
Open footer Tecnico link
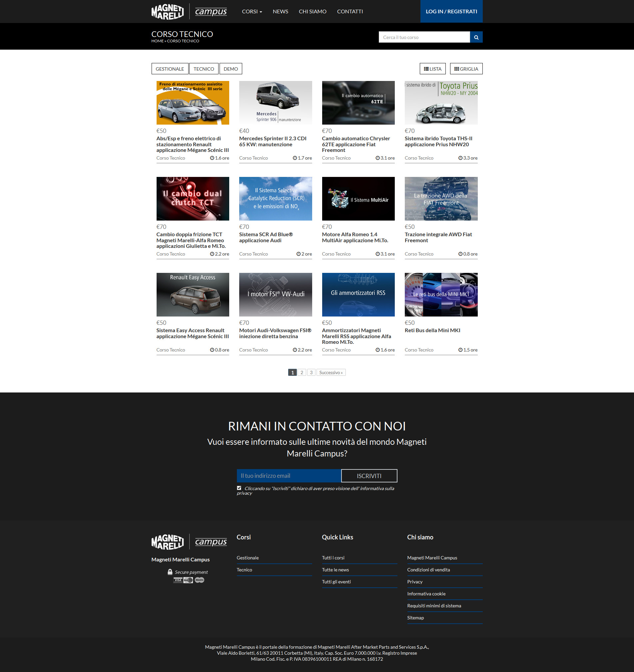pos(244,570)
